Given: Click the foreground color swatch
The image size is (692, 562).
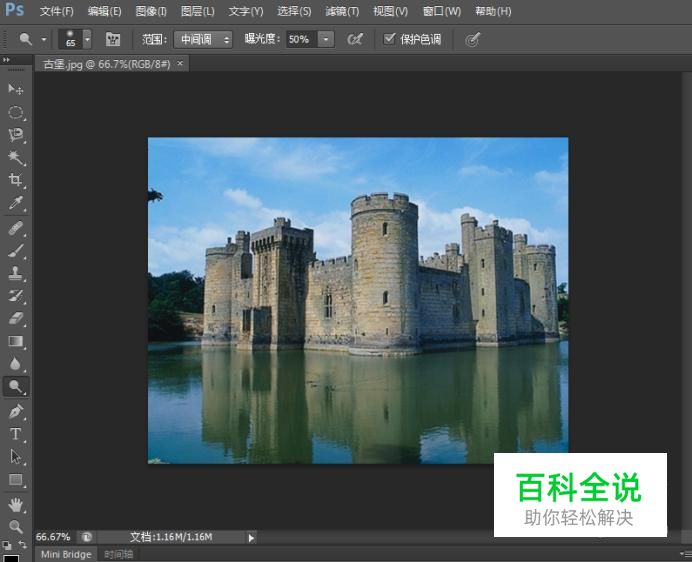Looking at the screenshot, I should coord(11,557).
